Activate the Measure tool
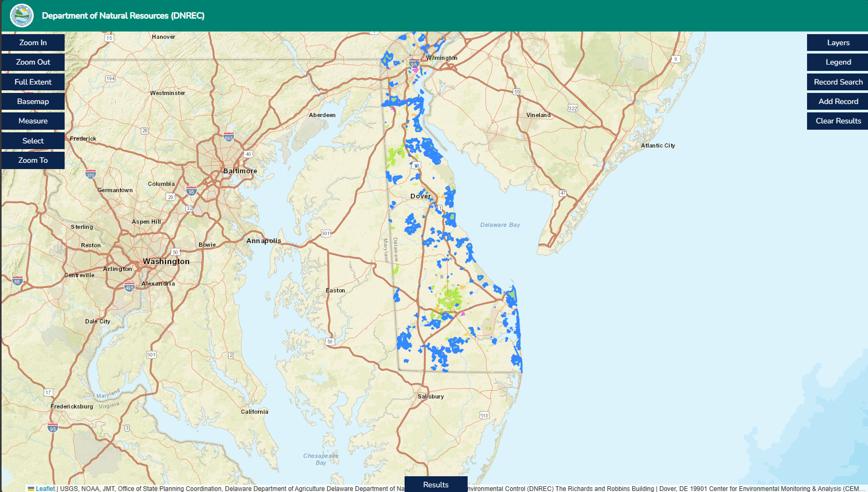The width and height of the screenshot is (868, 492). click(x=33, y=121)
